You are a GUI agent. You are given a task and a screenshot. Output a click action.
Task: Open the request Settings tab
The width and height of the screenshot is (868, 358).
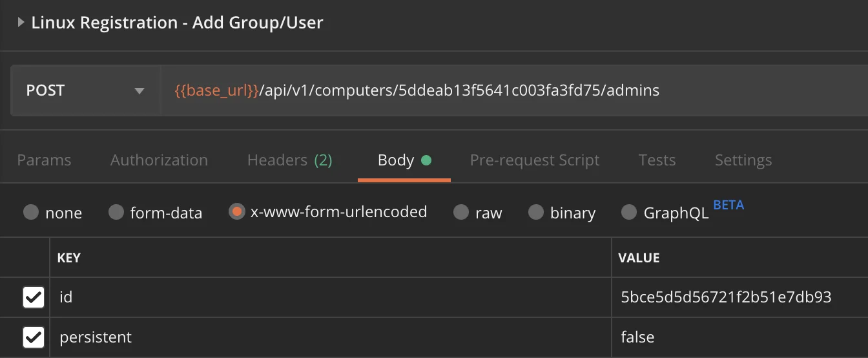(743, 160)
